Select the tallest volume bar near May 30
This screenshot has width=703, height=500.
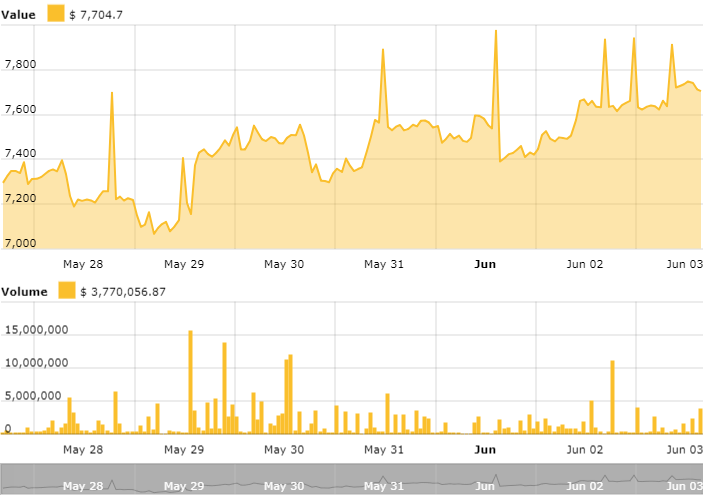click(x=290, y=394)
